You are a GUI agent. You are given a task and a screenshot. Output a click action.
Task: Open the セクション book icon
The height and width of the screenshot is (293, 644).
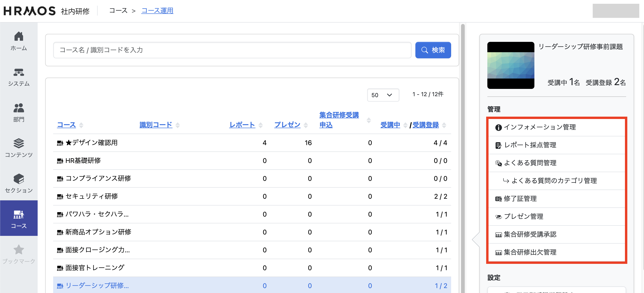click(19, 179)
